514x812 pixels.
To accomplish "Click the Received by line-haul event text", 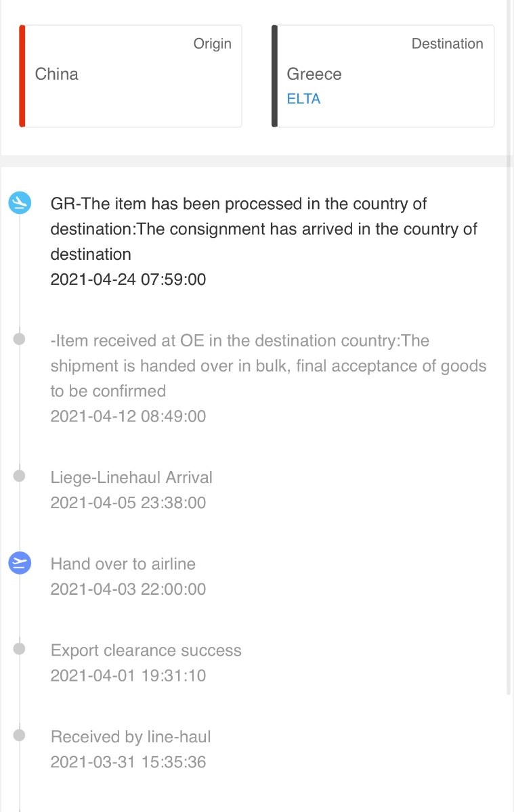I will pos(131,737).
